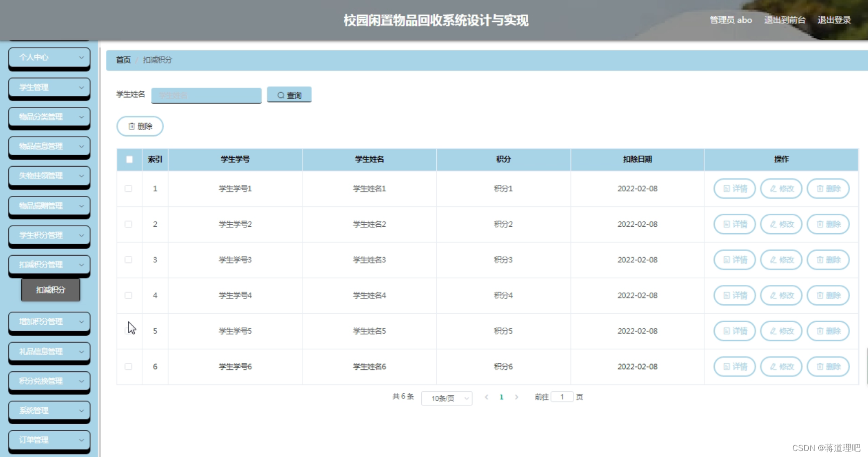The image size is (868, 457).
Task: Click 首页 in the breadcrumb
Action: click(123, 60)
